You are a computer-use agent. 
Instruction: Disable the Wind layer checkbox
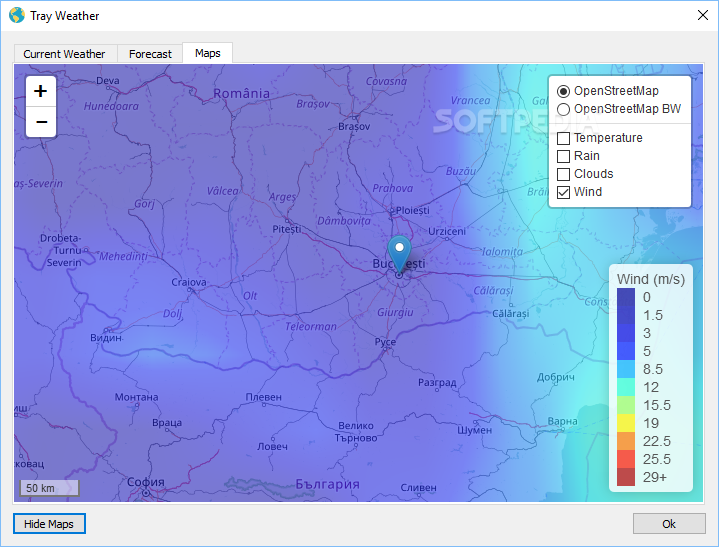(563, 192)
